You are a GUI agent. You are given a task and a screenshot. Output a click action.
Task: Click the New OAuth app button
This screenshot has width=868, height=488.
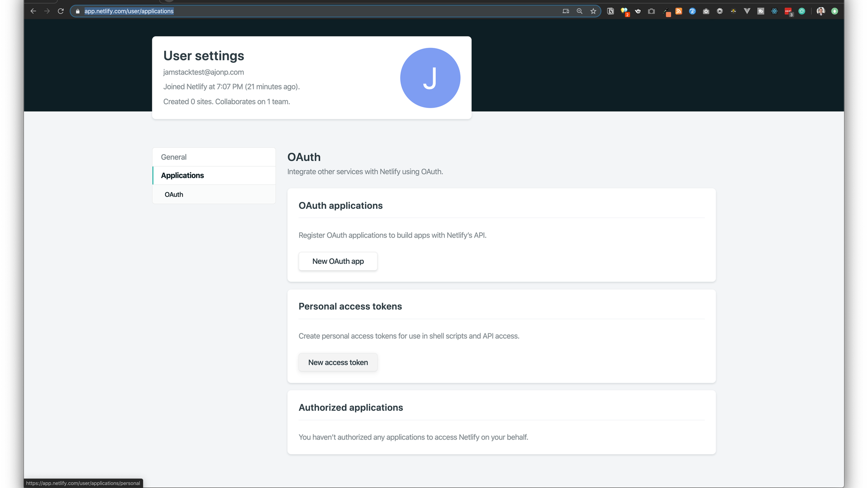click(x=338, y=261)
